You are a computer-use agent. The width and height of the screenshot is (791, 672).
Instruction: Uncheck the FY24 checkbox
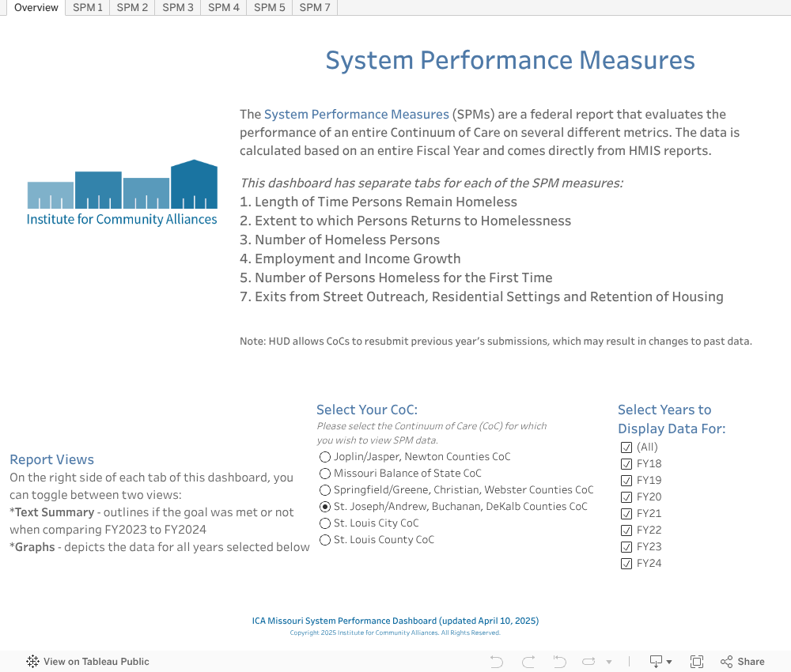click(x=626, y=564)
